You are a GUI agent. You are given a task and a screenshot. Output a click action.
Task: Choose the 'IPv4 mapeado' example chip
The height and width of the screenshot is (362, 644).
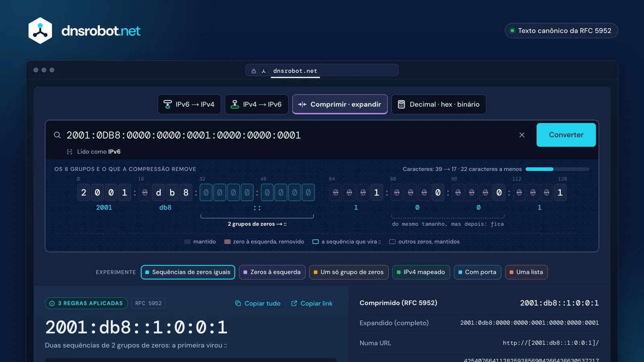pyautogui.click(x=421, y=272)
